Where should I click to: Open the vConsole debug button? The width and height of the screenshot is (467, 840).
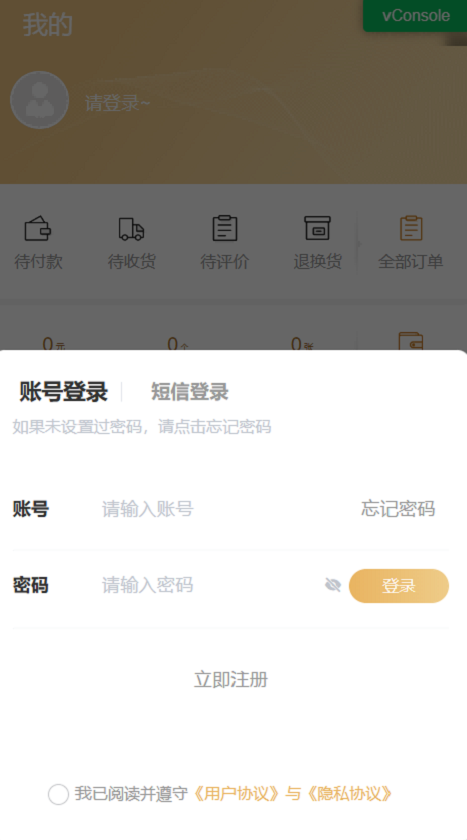[x=415, y=16]
